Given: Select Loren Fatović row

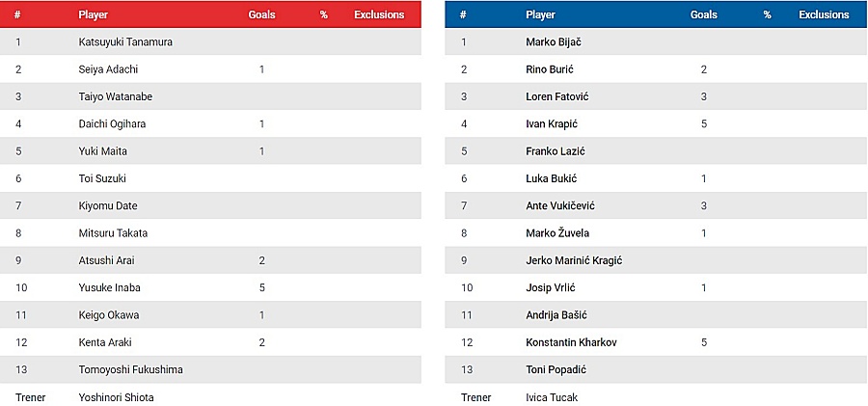Looking at the screenshot, I should tap(656, 96).
